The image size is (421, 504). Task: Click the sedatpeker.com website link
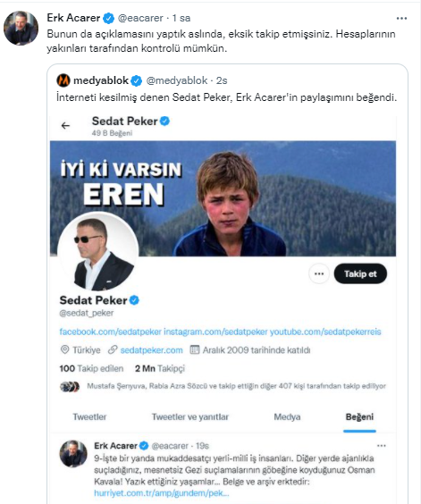pyautogui.click(x=151, y=350)
